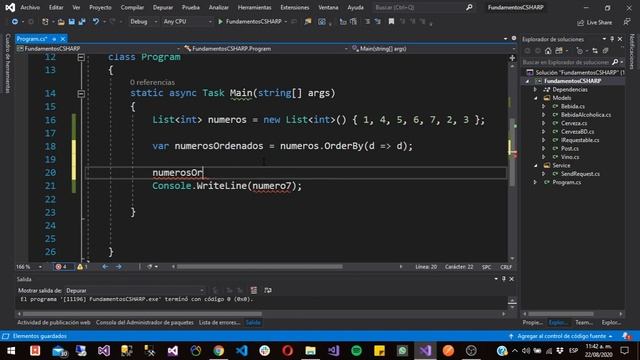Select Vino.cs in Solution Explorer
The width and height of the screenshot is (640, 360).
pos(570,157)
